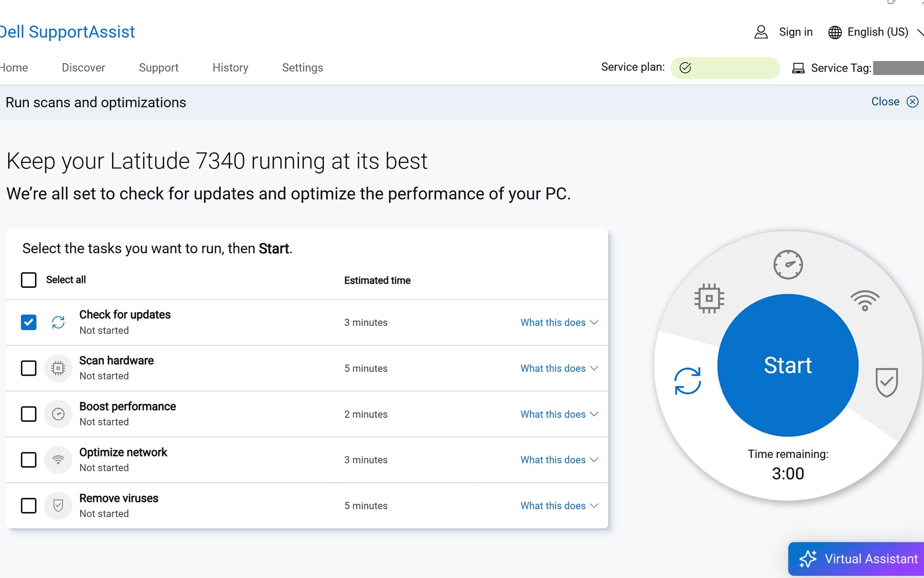Select the blue refresh arrows icon on the dial
The height and width of the screenshot is (578, 924).
687,381
